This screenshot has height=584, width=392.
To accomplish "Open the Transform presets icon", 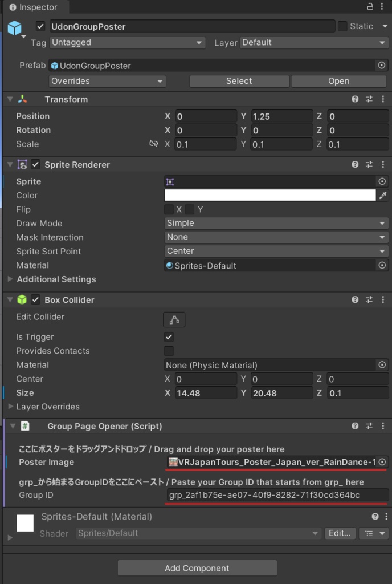I will click(369, 99).
